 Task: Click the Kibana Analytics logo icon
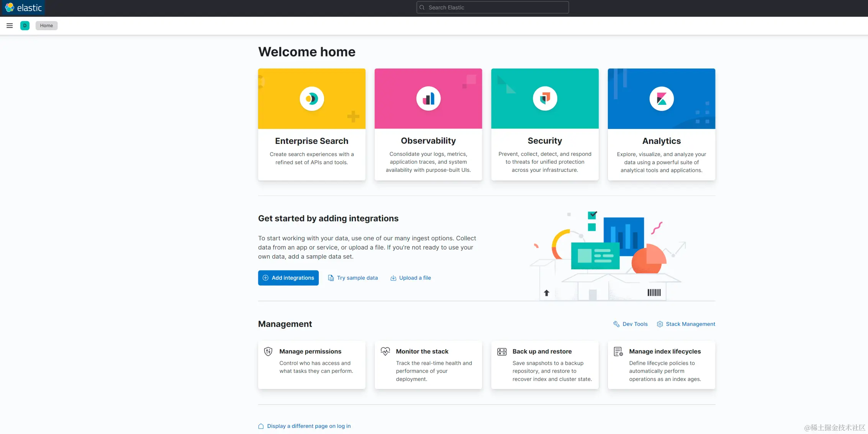click(662, 99)
